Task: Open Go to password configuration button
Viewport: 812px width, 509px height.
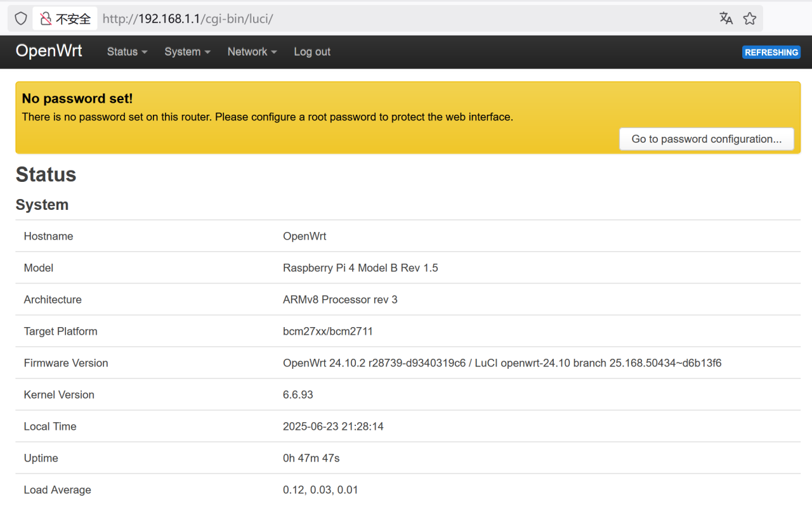Action: (x=707, y=139)
